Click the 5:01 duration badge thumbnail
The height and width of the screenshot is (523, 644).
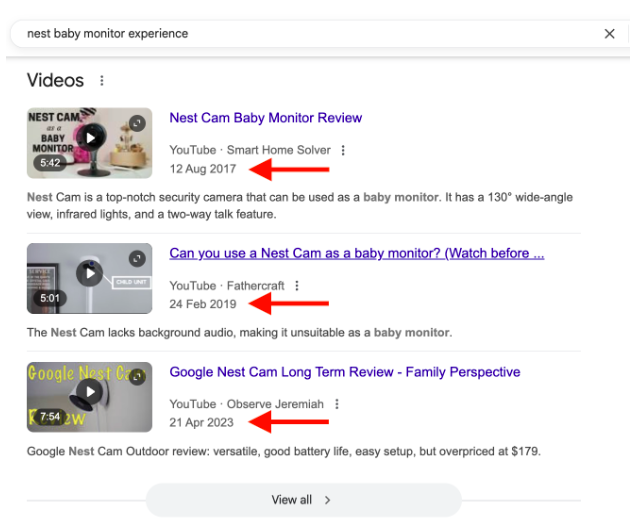pyautogui.click(x=49, y=297)
